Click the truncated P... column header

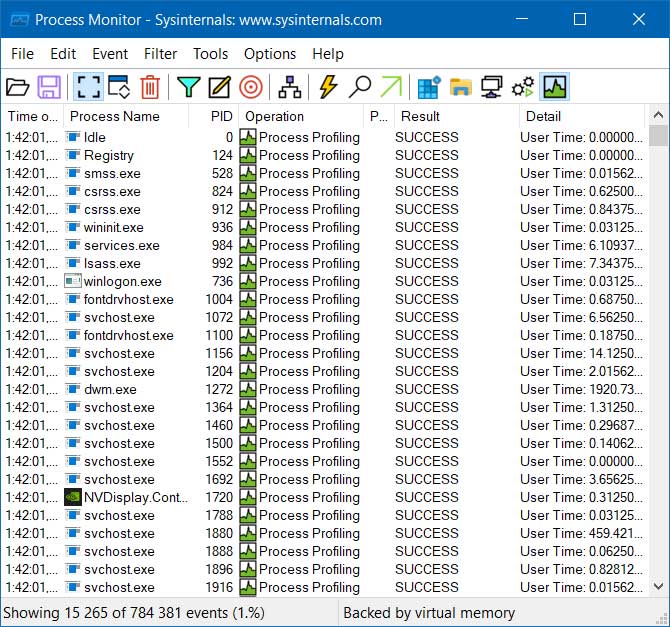tap(379, 116)
